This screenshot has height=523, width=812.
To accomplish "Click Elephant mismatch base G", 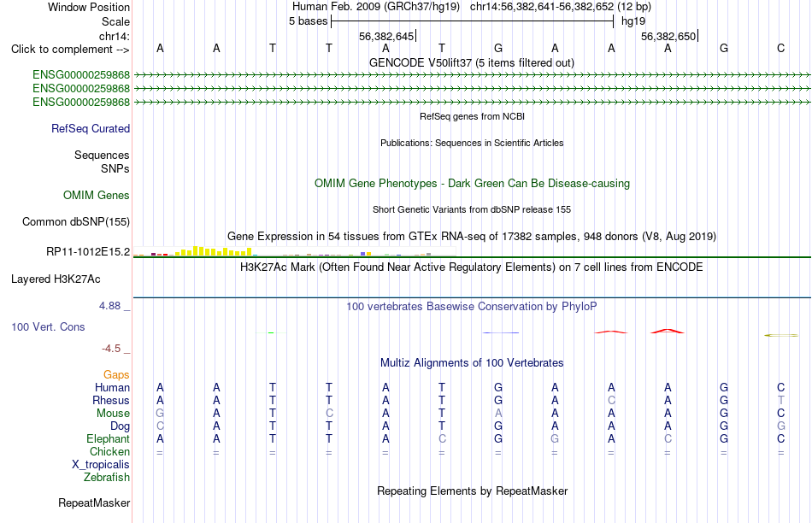I will (555, 438).
